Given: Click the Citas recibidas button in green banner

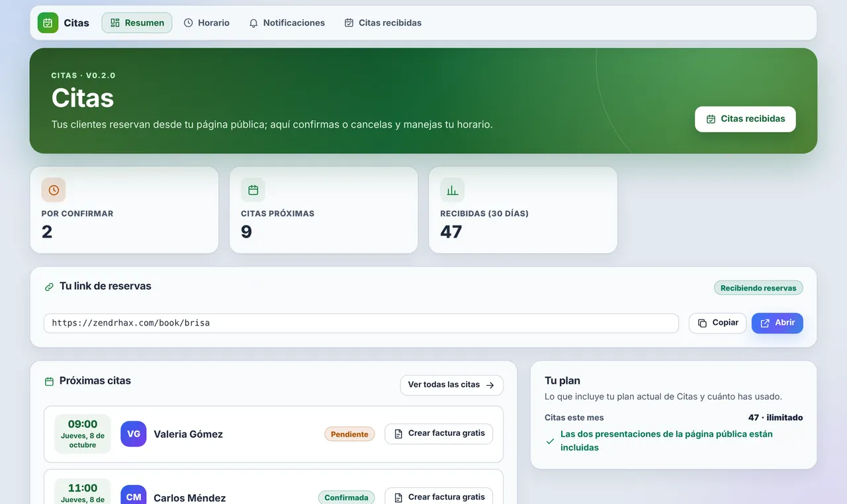Looking at the screenshot, I should click(x=745, y=119).
